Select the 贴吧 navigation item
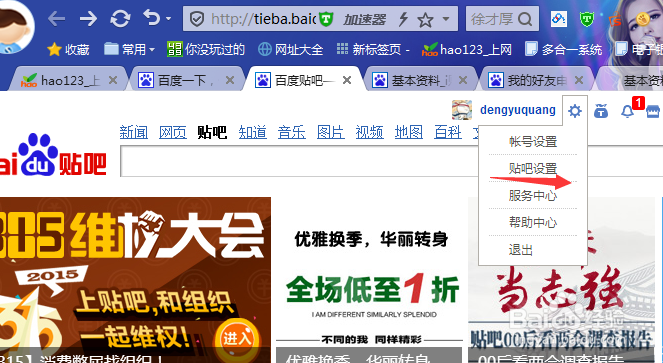The height and width of the screenshot is (363, 663). click(212, 132)
